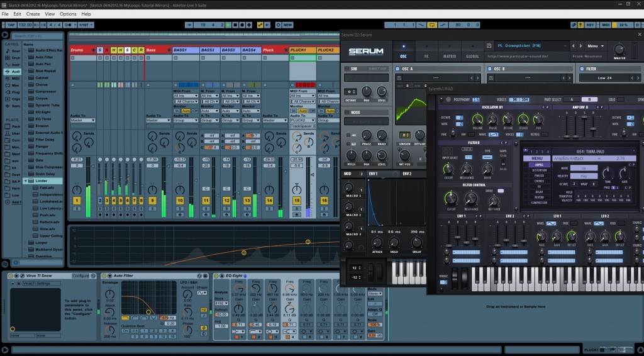This screenshot has width=644, height=356.
Task: Set BASS1 monitor to In
Action: (x=177, y=111)
